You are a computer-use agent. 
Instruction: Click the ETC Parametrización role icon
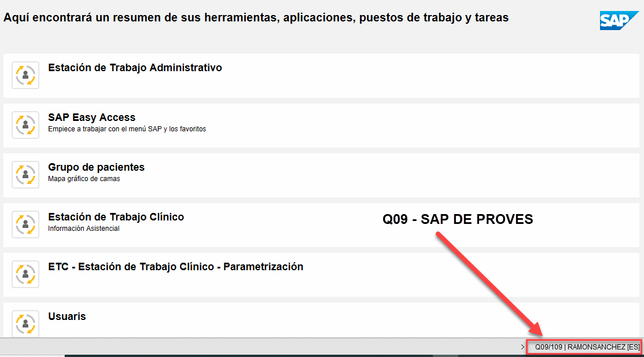(25, 274)
